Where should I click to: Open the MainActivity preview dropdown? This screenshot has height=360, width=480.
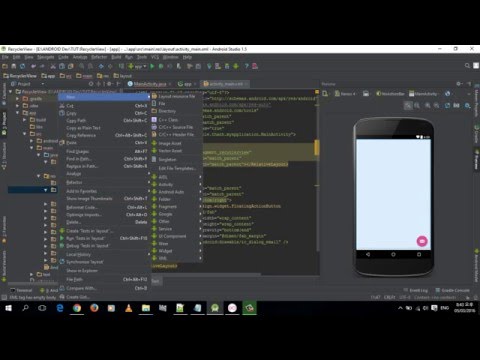tap(423, 94)
